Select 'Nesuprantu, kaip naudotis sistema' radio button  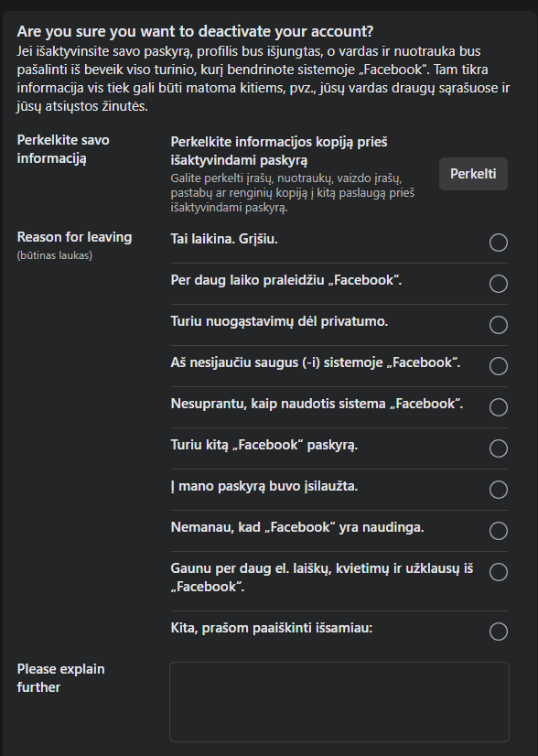(499, 407)
